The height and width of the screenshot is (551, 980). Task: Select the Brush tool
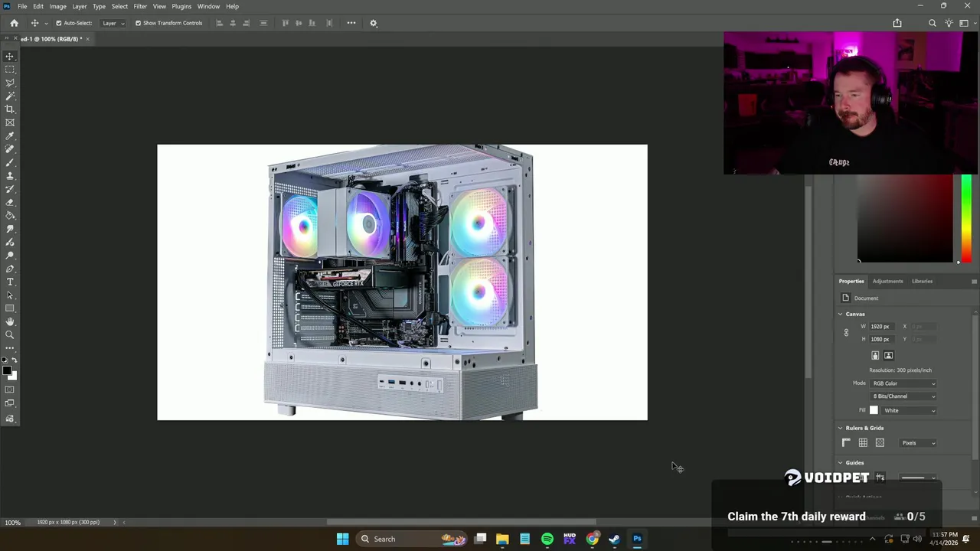(10, 162)
